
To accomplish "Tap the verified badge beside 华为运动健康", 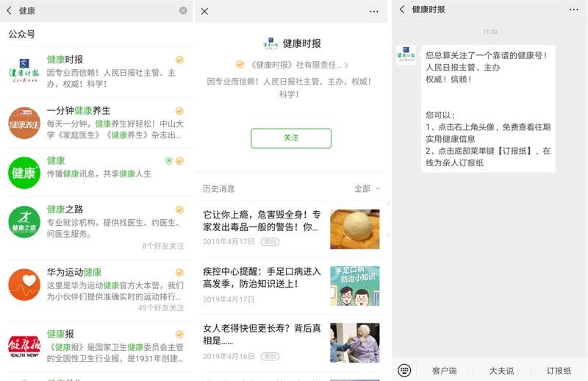I will 179,273.
